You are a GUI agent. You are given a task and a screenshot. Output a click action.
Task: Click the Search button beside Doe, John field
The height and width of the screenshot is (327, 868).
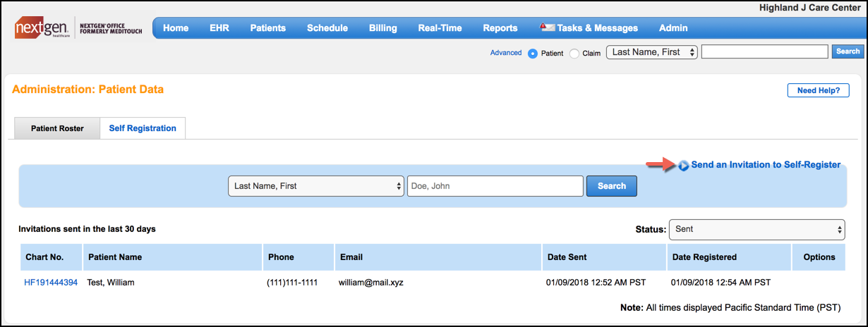pos(612,186)
